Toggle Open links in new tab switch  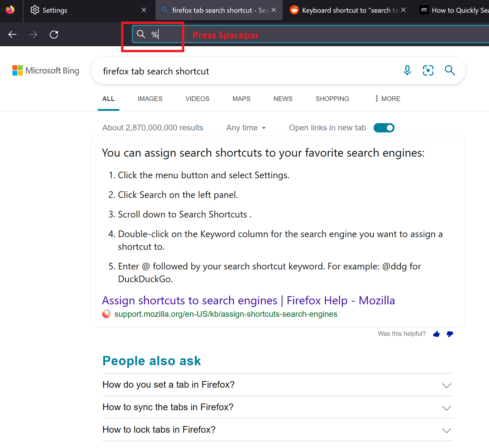(384, 128)
